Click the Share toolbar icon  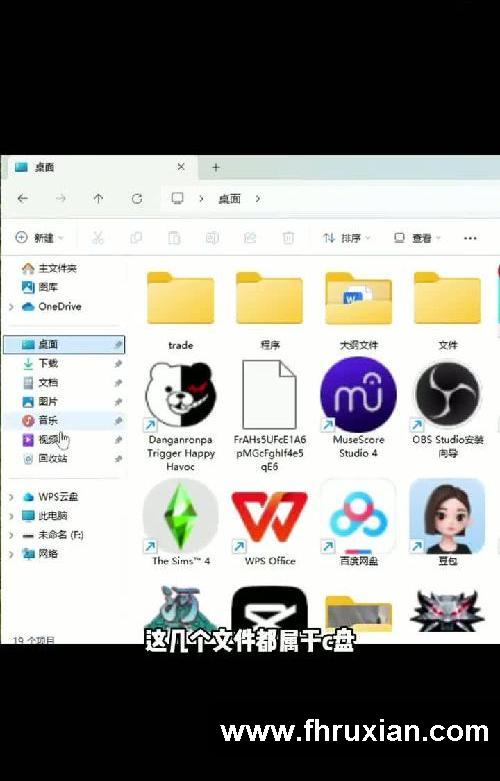tap(250, 238)
